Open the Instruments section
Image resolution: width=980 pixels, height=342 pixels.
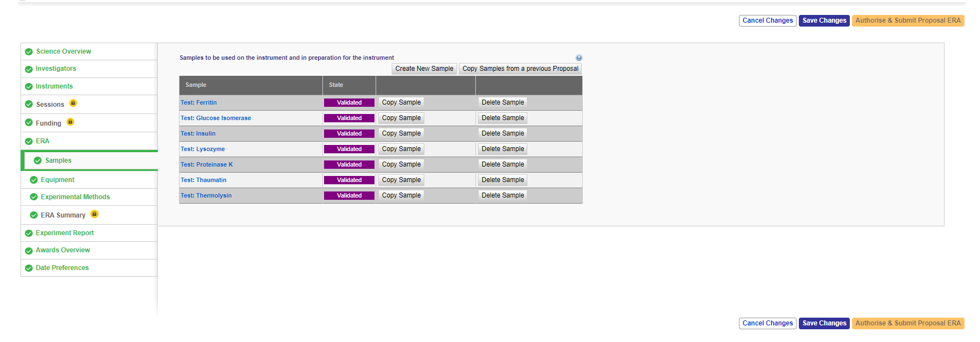[54, 86]
